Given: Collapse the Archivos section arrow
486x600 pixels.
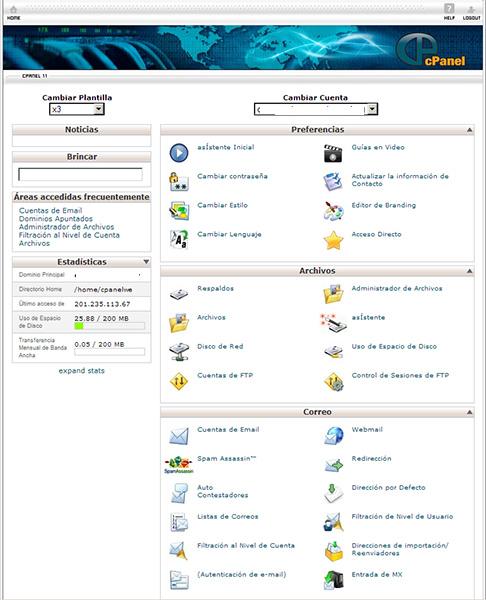Looking at the screenshot, I should click(x=469, y=271).
